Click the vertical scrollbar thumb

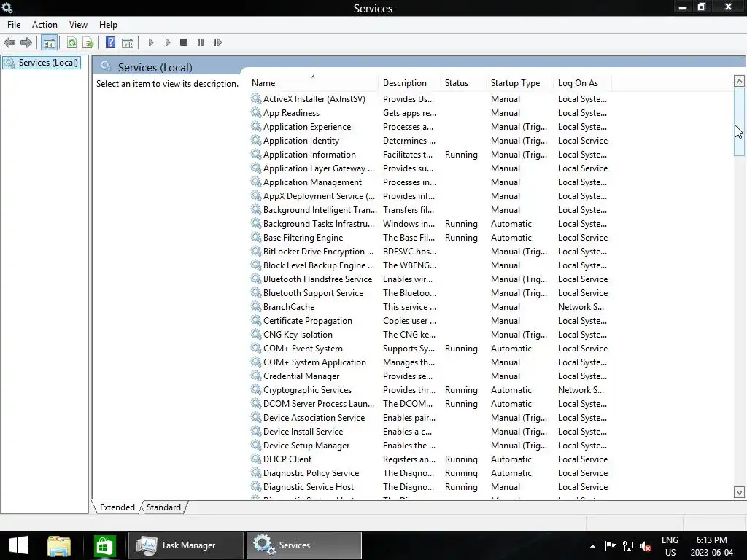tap(739, 122)
